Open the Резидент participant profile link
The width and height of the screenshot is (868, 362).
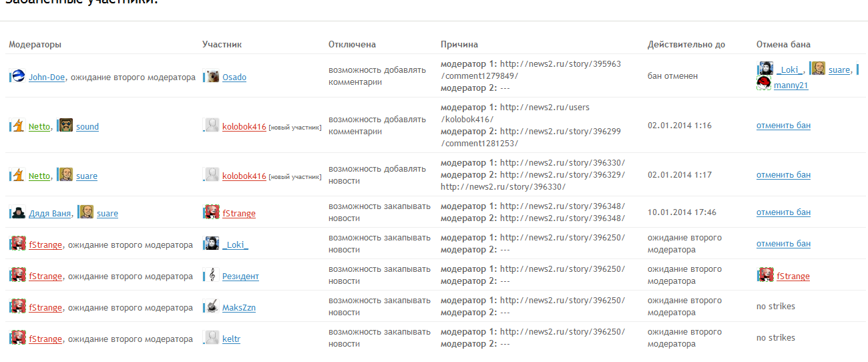(240, 276)
